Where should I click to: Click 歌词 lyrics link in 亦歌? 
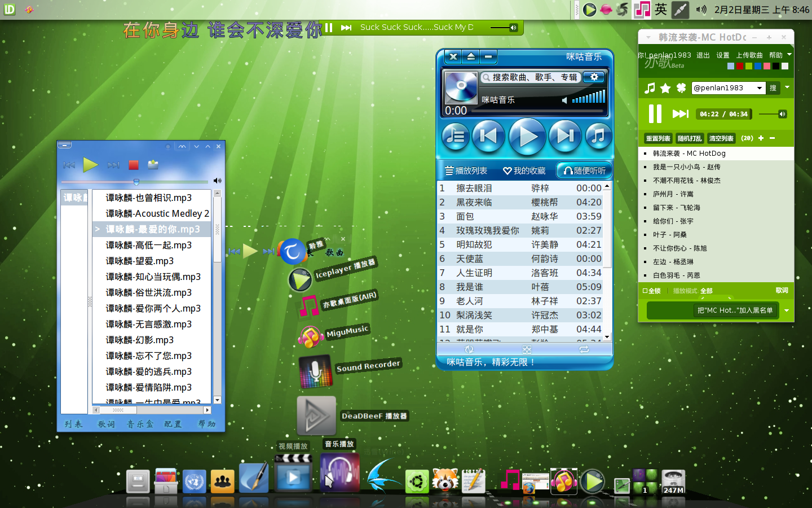point(782,290)
